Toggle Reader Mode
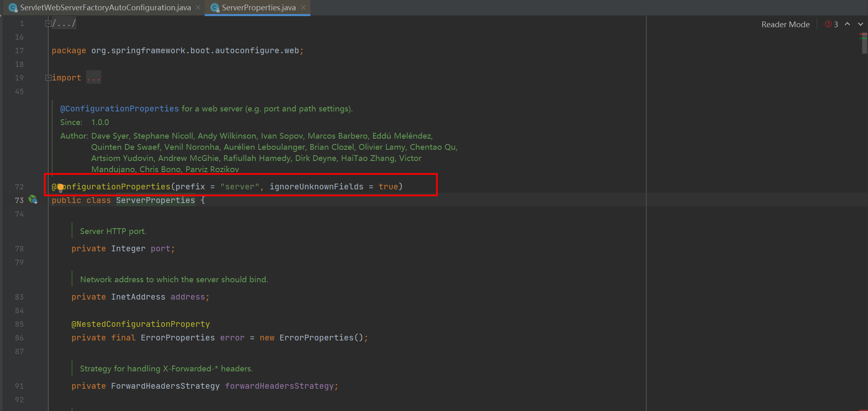This screenshot has width=868, height=411. 785,24
